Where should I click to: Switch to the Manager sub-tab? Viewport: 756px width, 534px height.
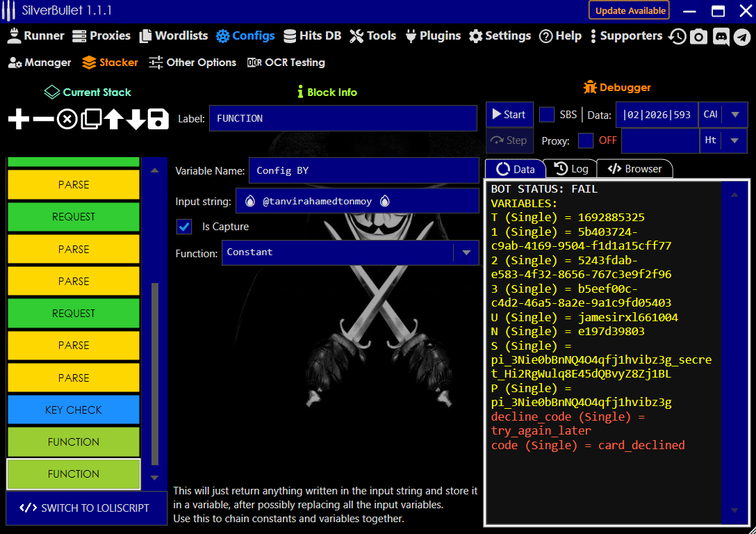(40, 63)
